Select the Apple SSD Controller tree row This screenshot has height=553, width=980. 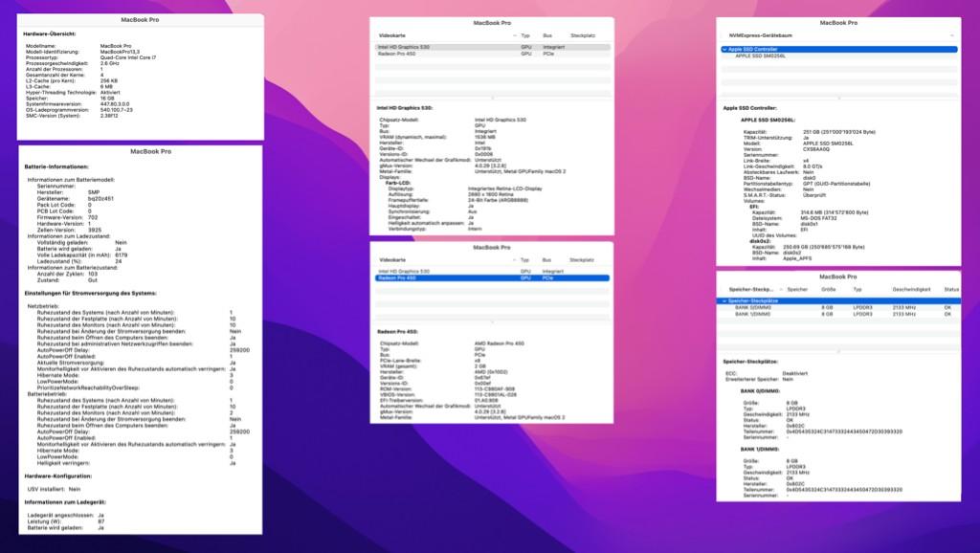[x=838, y=50]
